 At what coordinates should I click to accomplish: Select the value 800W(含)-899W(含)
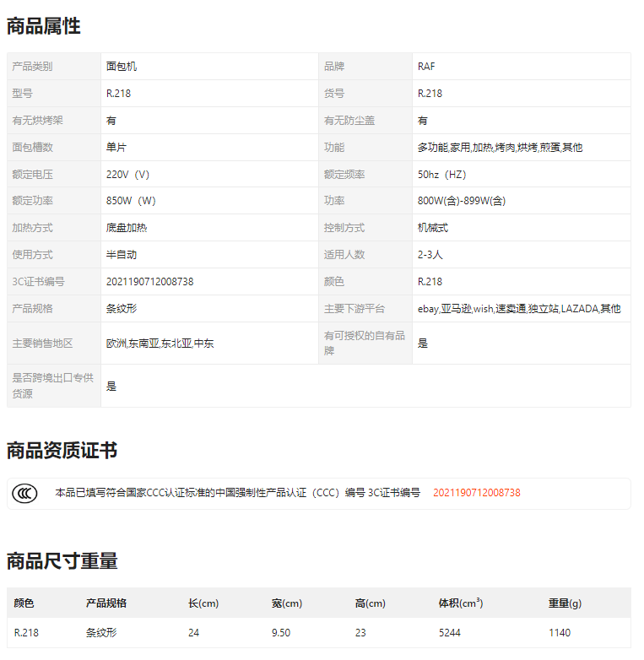[462, 201]
